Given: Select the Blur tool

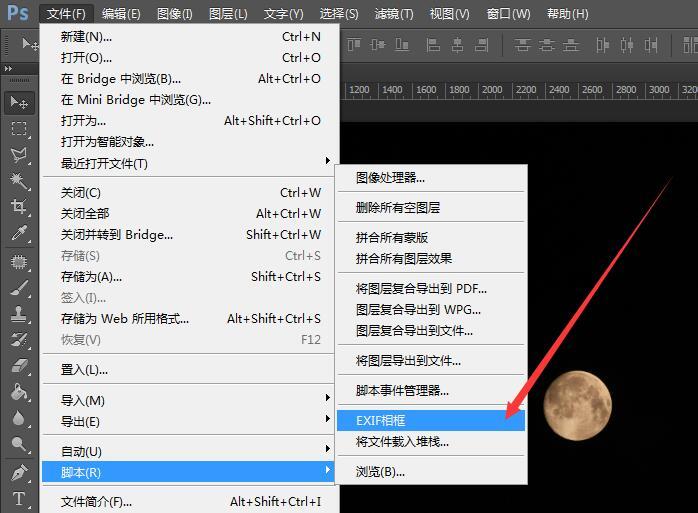Looking at the screenshot, I should [x=19, y=418].
